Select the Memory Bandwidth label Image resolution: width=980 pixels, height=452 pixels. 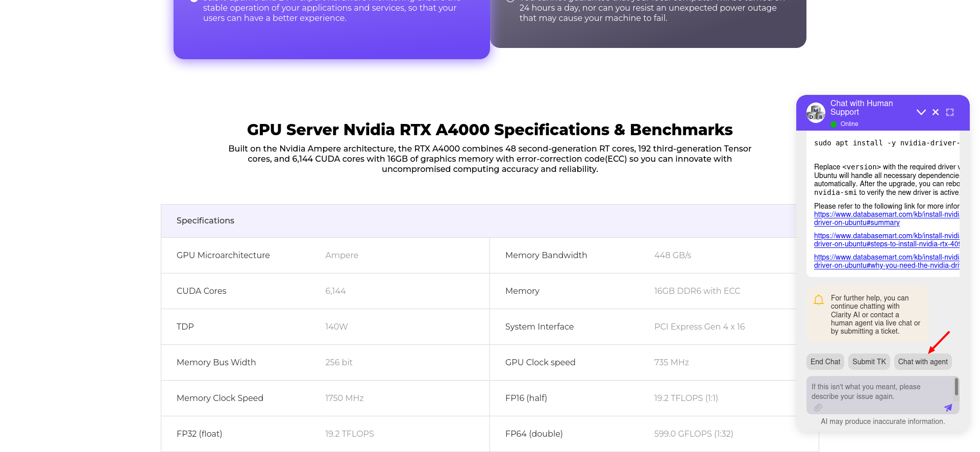click(x=546, y=255)
